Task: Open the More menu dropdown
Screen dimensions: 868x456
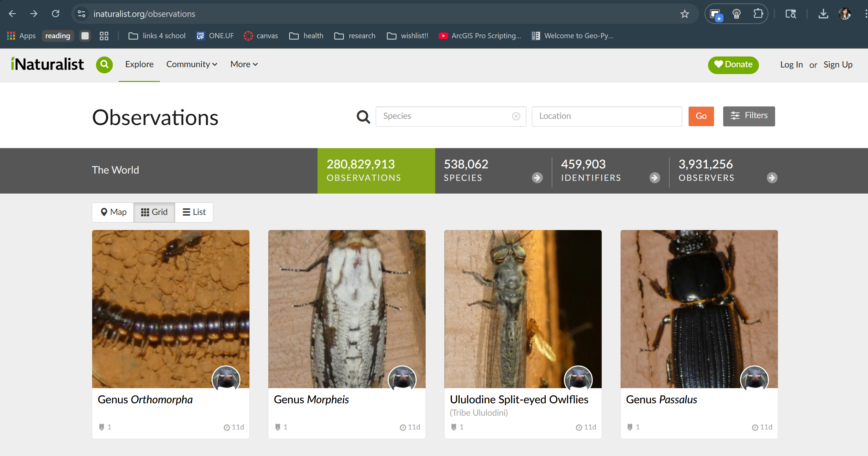Action: (x=244, y=64)
